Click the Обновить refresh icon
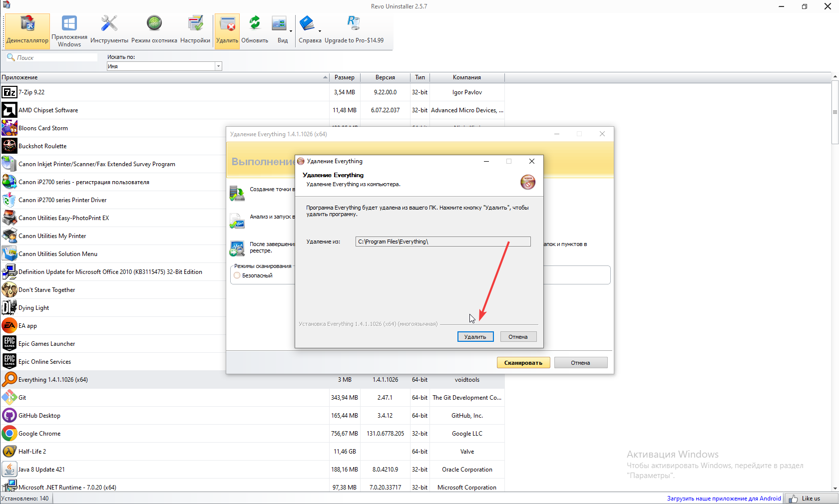The image size is (839, 504). click(x=255, y=31)
